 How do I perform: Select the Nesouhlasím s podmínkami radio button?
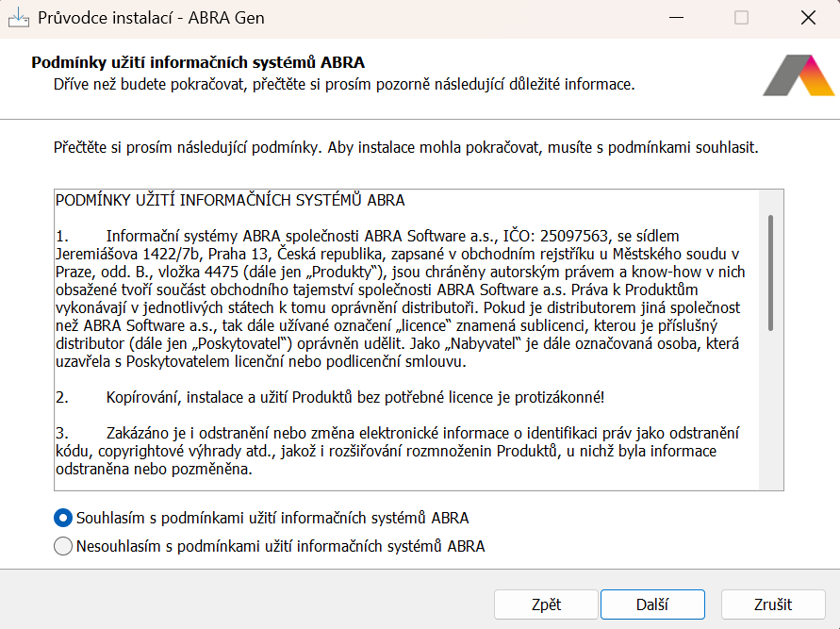(63, 546)
